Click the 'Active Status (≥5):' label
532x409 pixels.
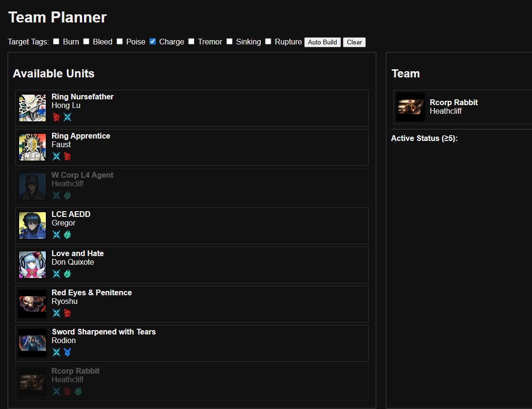click(424, 139)
